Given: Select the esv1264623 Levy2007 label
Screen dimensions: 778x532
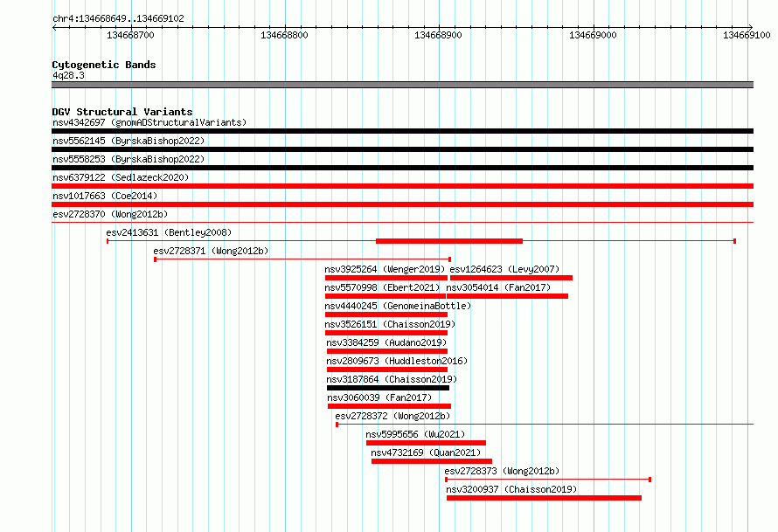Looking at the screenshot, I should pyautogui.click(x=504, y=269).
